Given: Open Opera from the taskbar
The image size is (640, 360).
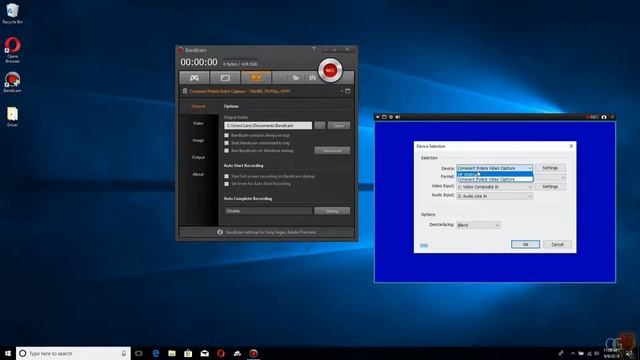Looking at the screenshot, I should coord(221,353).
